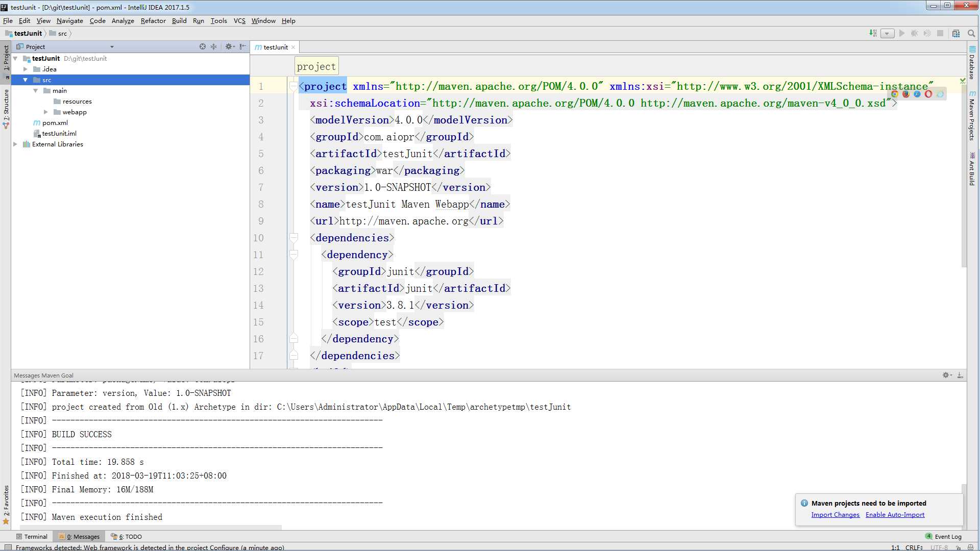Toggle the 2: Favorites side tab

pyautogui.click(x=6, y=504)
